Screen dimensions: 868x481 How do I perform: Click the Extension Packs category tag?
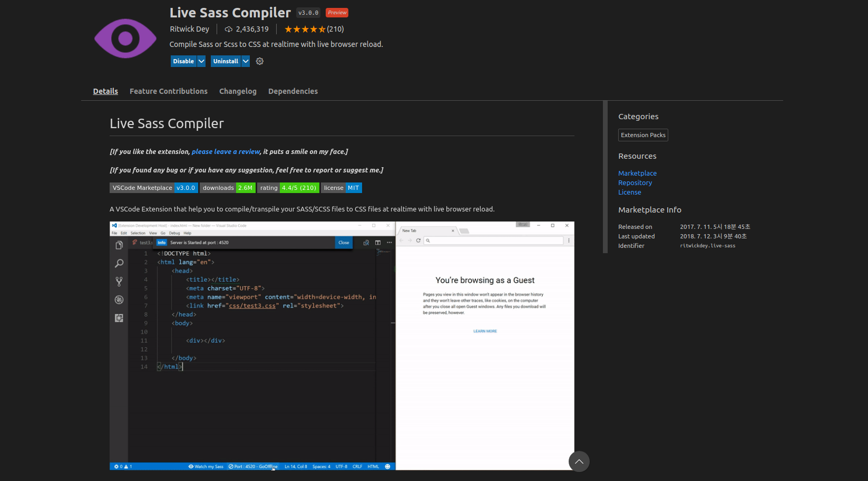click(x=643, y=135)
